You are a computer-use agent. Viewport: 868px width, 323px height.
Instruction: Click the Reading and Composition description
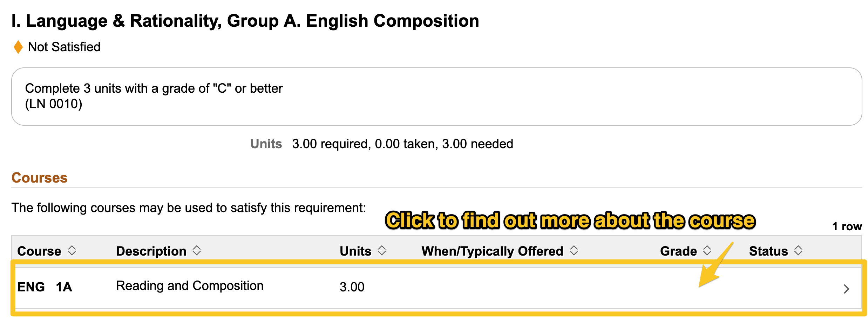tap(190, 286)
